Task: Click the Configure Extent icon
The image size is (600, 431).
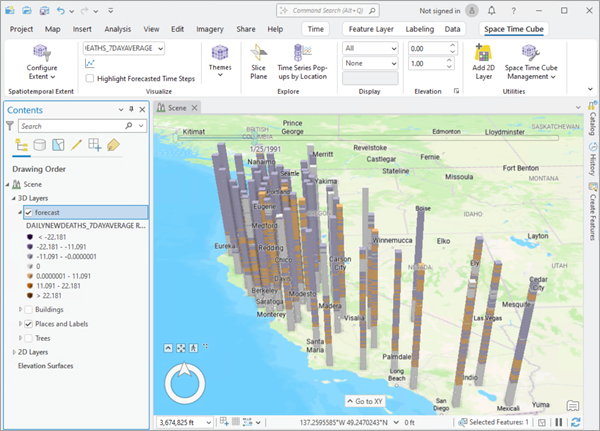Action: click(41, 53)
